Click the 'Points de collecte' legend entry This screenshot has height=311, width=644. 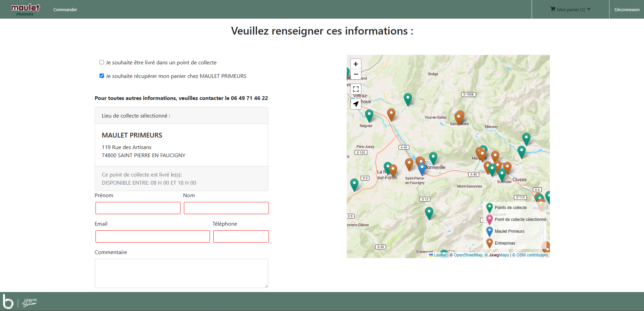[x=511, y=208]
